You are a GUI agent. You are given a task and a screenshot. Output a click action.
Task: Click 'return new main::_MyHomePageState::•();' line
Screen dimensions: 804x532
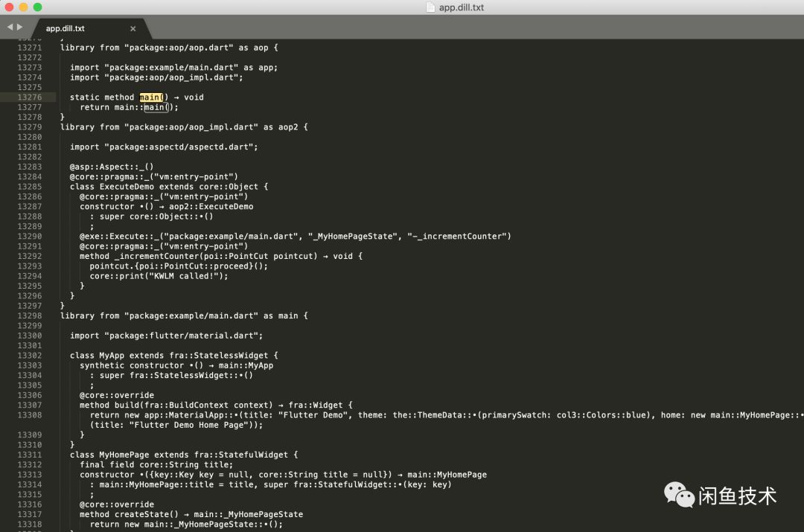click(186, 525)
